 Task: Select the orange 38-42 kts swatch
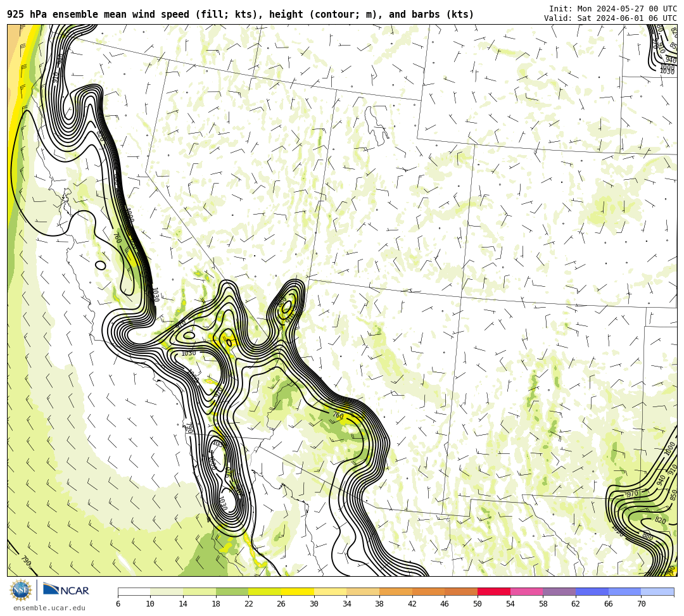396,592
